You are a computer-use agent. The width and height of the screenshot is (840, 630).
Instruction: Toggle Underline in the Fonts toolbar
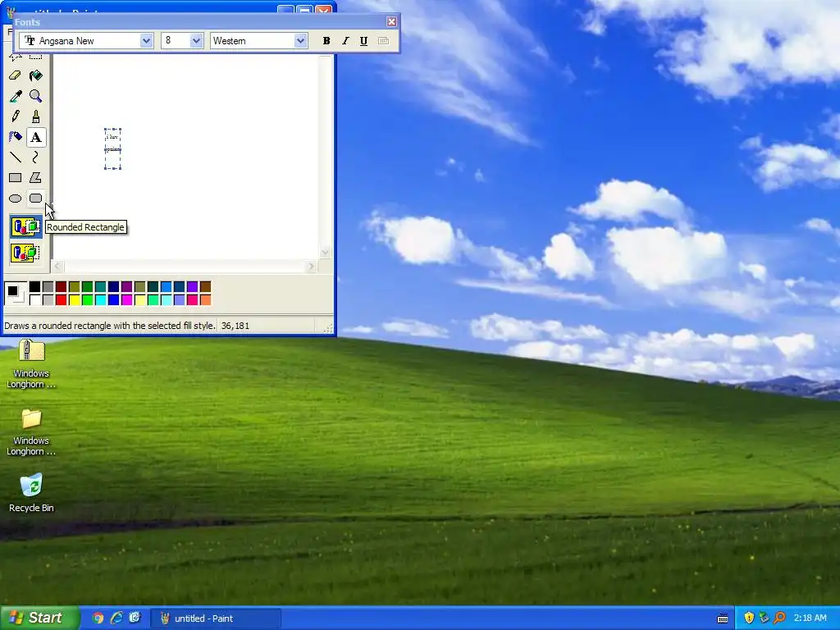363,41
